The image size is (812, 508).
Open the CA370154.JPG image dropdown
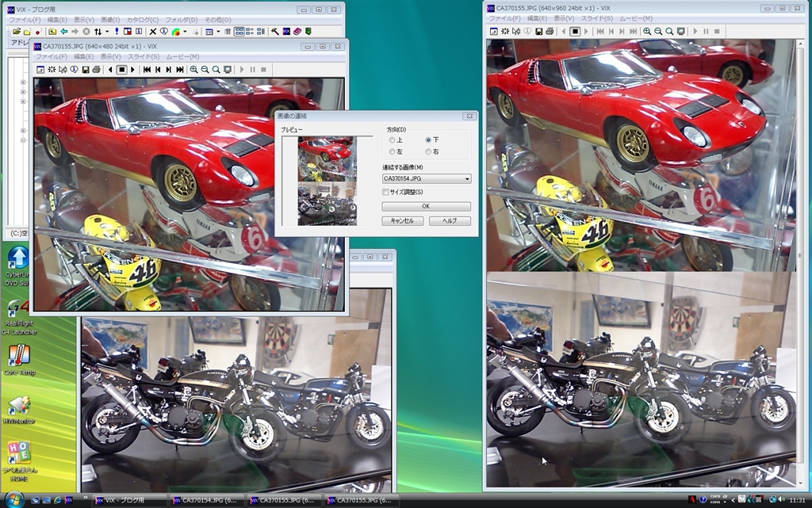click(x=426, y=178)
